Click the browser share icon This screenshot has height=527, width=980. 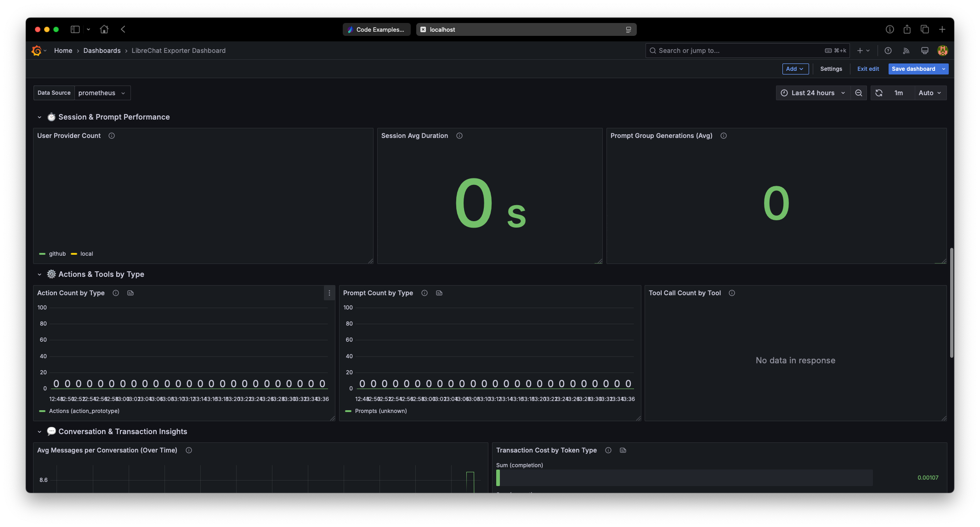[907, 29]
